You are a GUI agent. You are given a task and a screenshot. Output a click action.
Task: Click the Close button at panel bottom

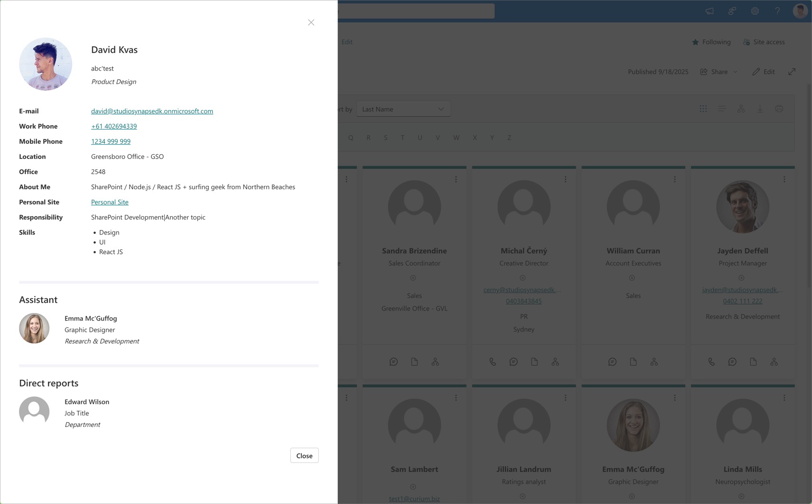pyautogui.click(x=304, y=456)
